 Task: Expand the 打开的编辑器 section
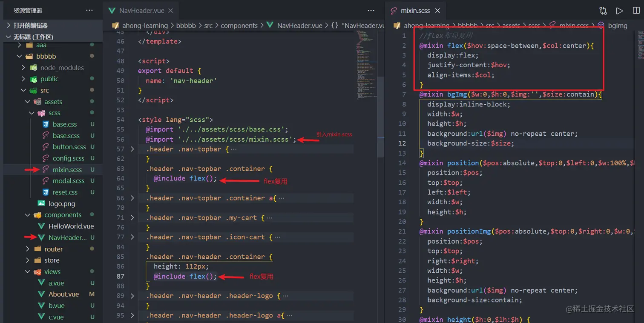click(9, 26)
